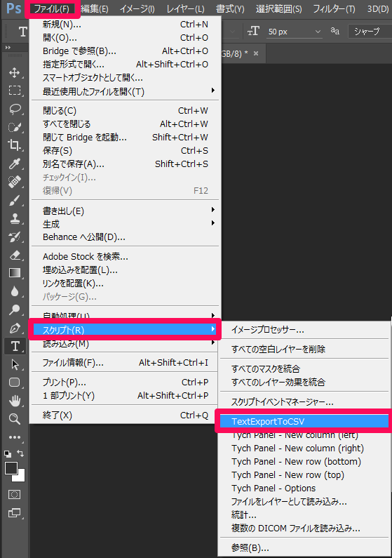392x558 pixels.
Task: Select the Quick Selection tool
Action: (15, 127)
